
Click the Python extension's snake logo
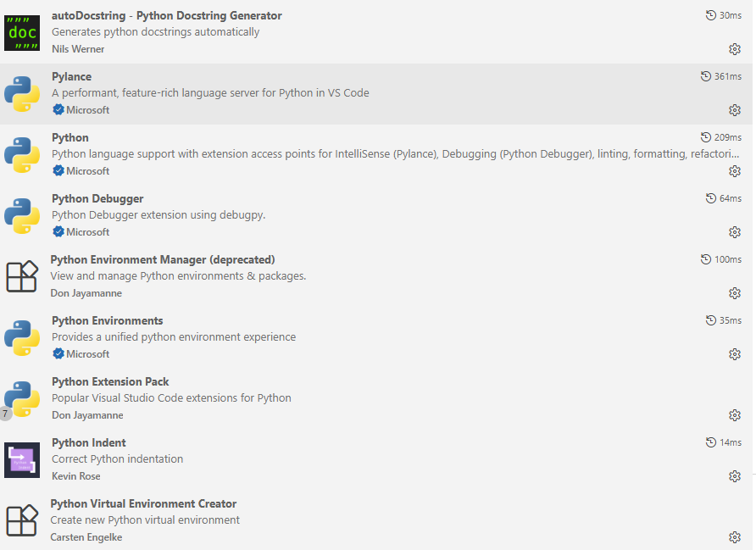point(21,154)
